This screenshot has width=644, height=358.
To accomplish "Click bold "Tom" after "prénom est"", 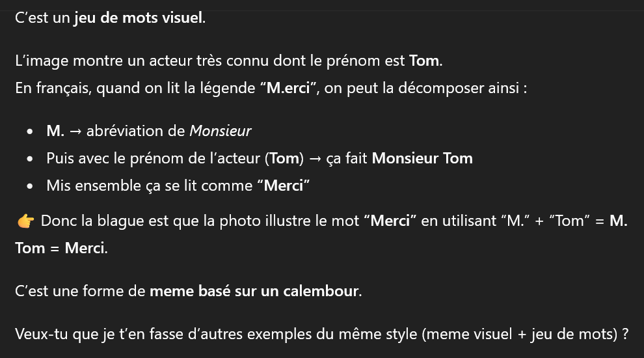I will coord(424,61).
